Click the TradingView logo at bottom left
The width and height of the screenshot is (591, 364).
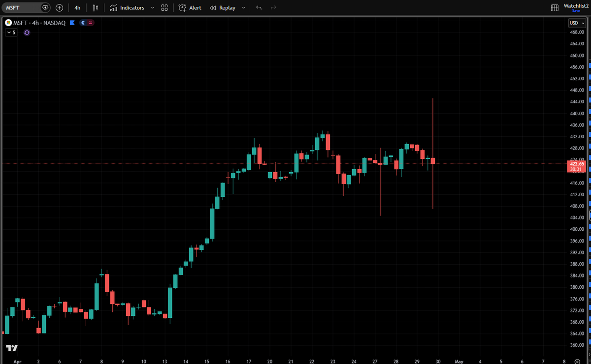(x=12, y=348)
